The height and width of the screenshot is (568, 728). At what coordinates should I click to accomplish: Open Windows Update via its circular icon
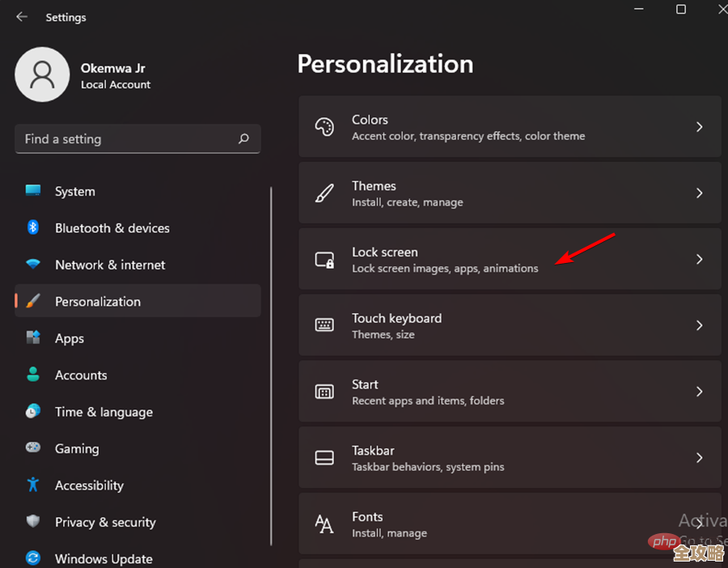[32, 558]
